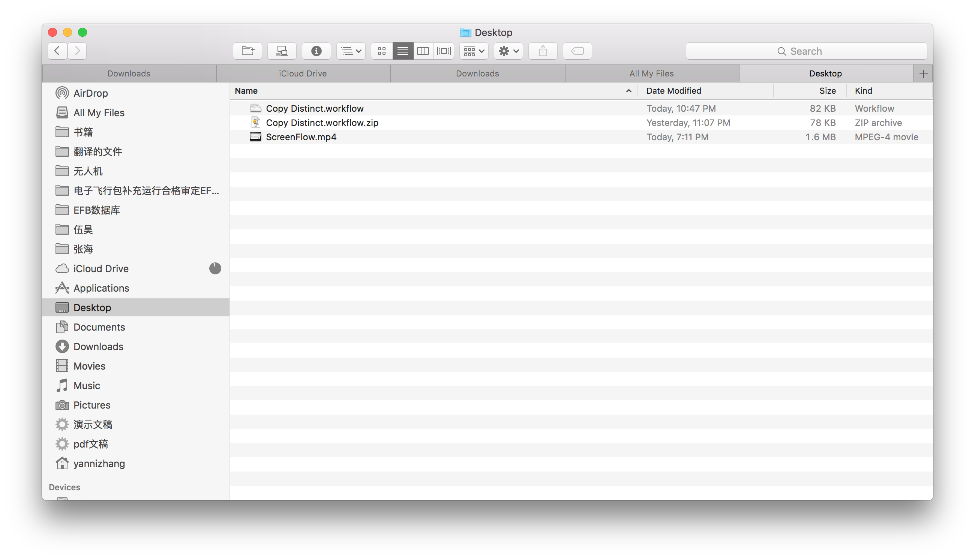The width and height of the screenshot is (975, 560).
Task: Click the New Folder toolbar icon
Action: (x=247, y=51)
